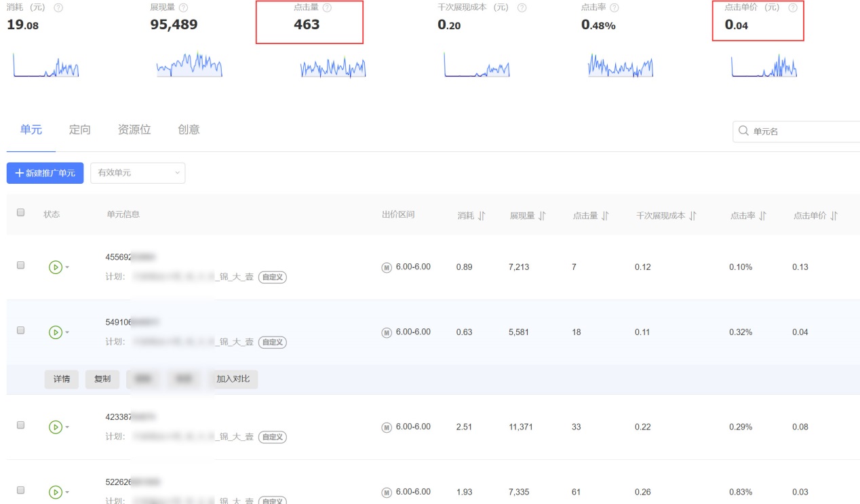Click the sparkline under 点击量 463
Screen dimensions: 860x504
[x=333, y=67]
